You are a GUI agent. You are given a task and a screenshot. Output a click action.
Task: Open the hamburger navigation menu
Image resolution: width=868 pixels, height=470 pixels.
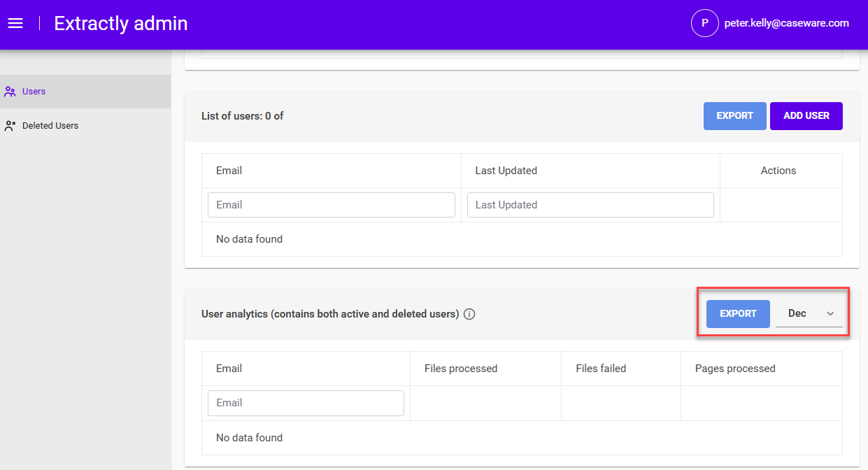click(15, 22)
